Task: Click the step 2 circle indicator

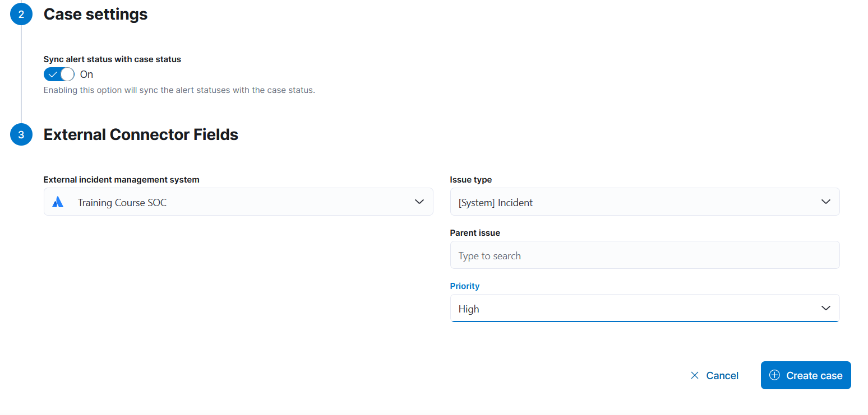Action: 21,14
